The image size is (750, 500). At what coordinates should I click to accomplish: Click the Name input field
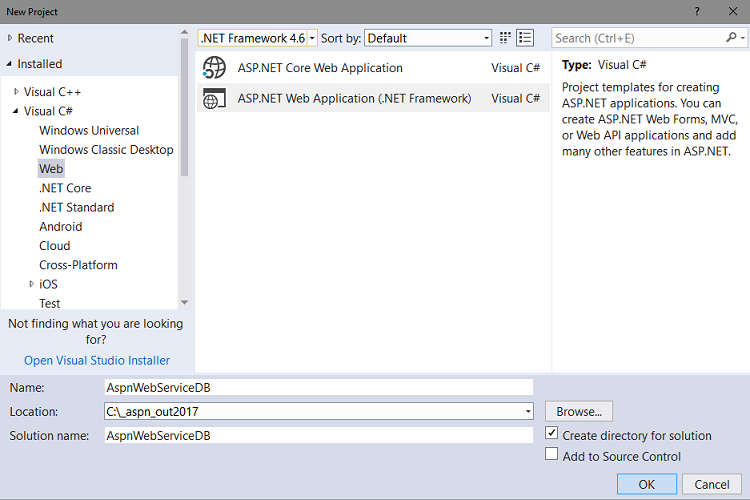319,387
